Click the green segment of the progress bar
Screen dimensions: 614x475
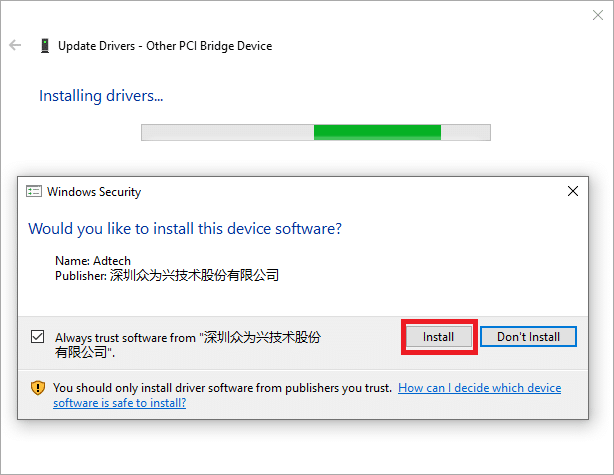377,132
